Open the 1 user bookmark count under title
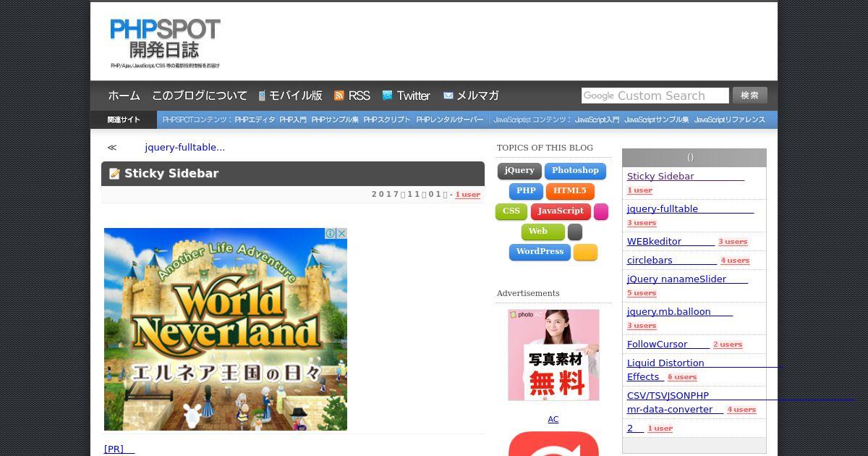The image size is (868, 456). (467, 195)
